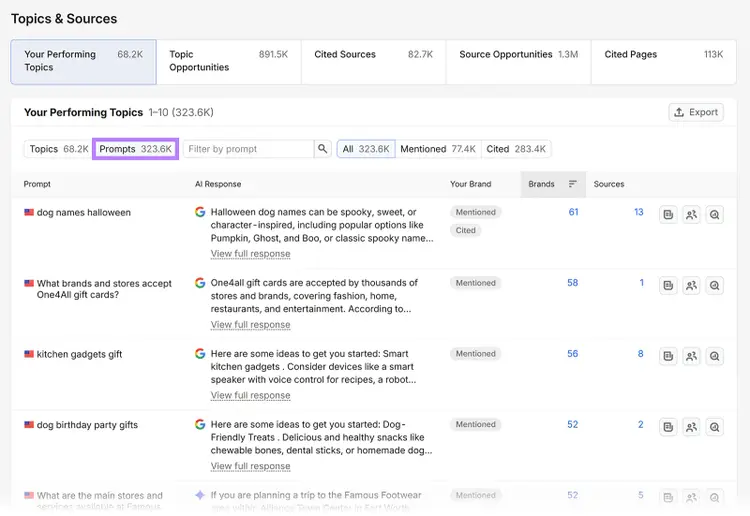This screenshot has height=516, width=750.
Task: Click the Gemini sparkle icon in last row
Action: pyautogui.click(x=200, y=495)
